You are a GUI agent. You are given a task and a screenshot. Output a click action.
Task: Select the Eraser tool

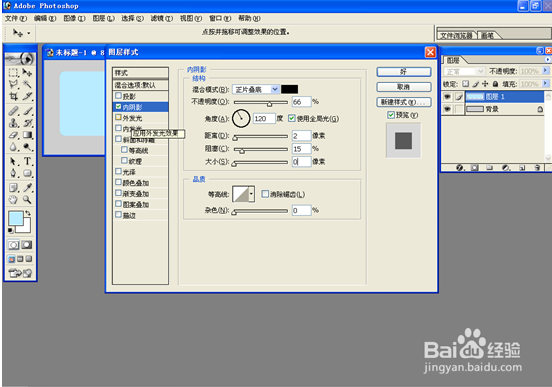pyautogui.click(x=13, y=135)
